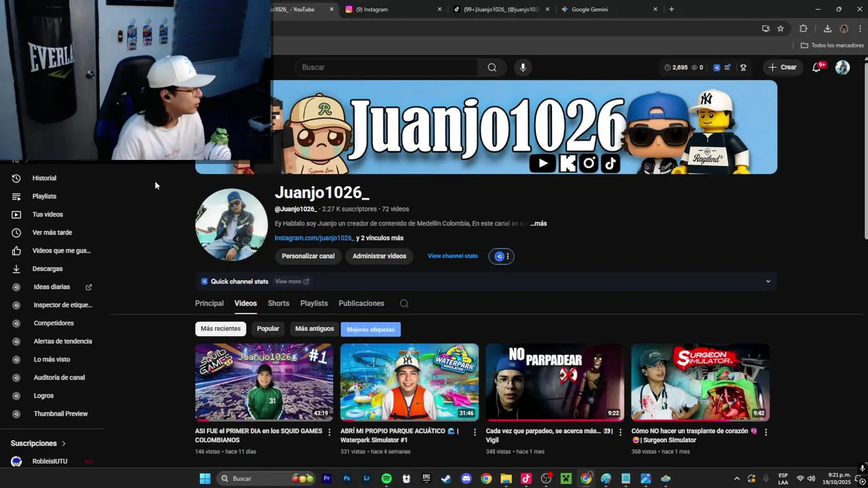
Task: Open Ideas diarias vidIQ sidebar item
Action: 52,287
